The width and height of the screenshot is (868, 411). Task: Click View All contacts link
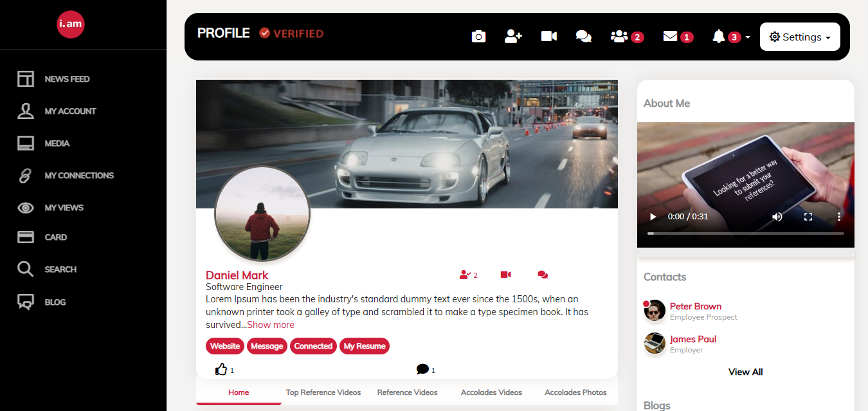tap(746, 372)
